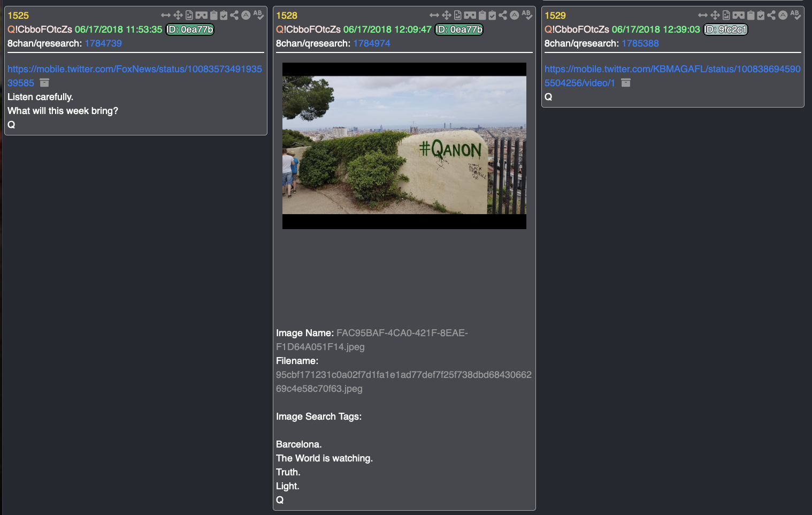Open the KBMAGAFL twitter video link

672,76
